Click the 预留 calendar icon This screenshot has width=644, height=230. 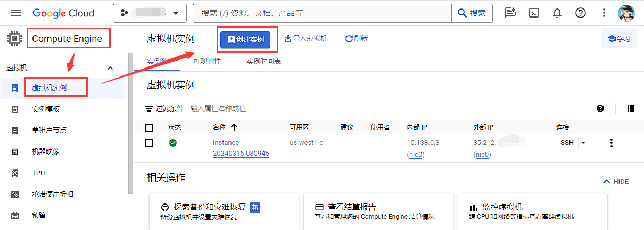click(x=15, y=215)
